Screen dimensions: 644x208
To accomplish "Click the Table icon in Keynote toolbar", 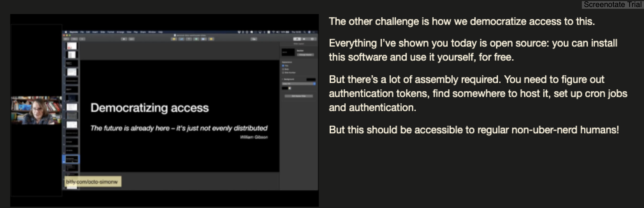I will tap(174, 39).
